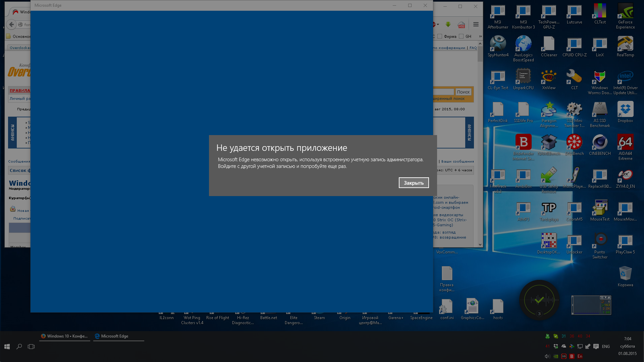Screen dimensions: 644x362
Task: Click the Закрыть button in the dialog
Action: (414, 183)
